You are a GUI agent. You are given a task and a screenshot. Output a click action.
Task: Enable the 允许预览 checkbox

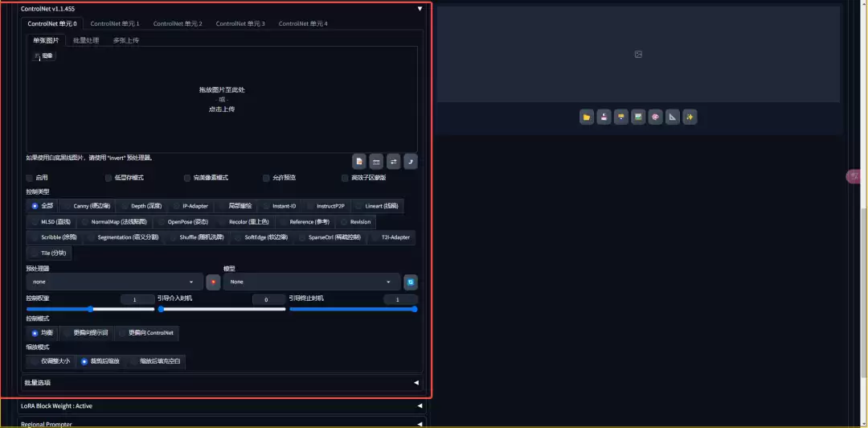point(266,178)
